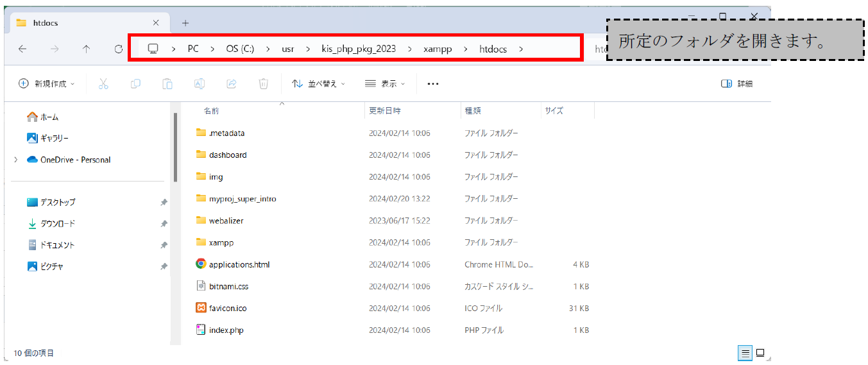868x365 pixels.
Task: Switch to large thumbnails view icon
Action: coord(760,353)
